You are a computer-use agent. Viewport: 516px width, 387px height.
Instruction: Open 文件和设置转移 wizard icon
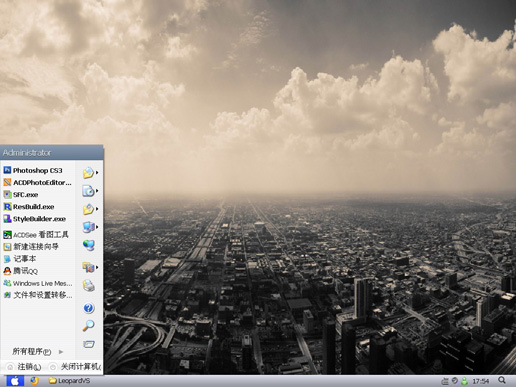tap(7, 295)
